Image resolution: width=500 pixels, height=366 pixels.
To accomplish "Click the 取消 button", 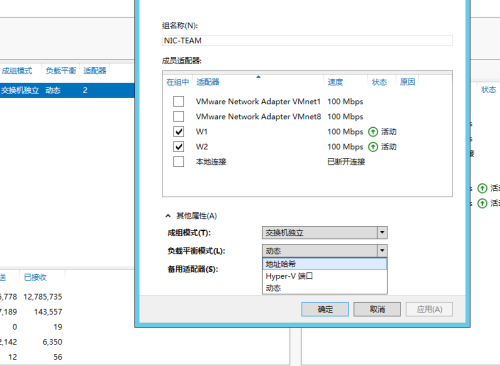I will pyautogui.click(x=377, y=309).
